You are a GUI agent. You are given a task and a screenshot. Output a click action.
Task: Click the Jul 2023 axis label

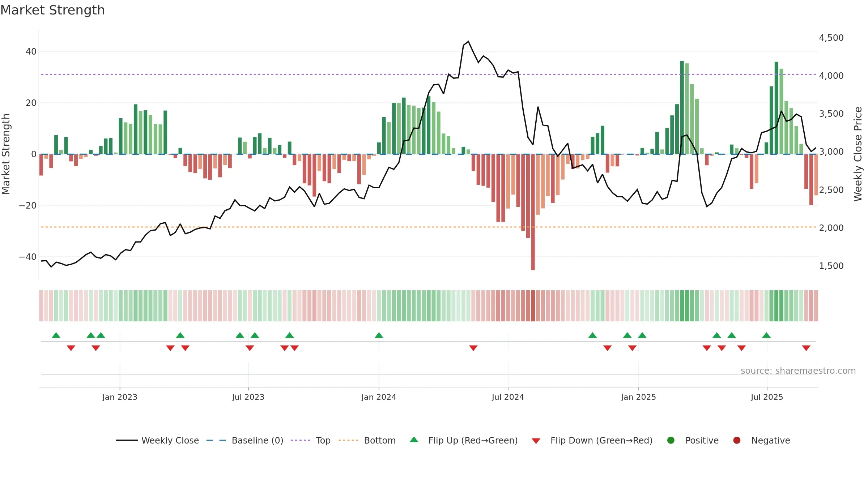coord(248,397)
